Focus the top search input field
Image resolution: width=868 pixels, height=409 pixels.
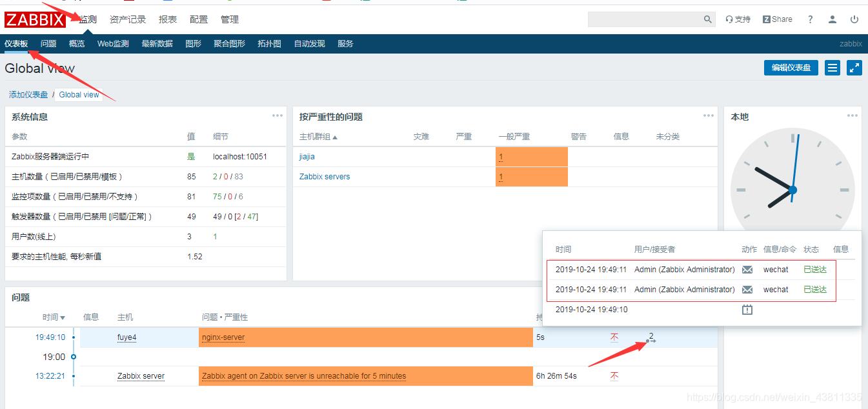point(645,20)
